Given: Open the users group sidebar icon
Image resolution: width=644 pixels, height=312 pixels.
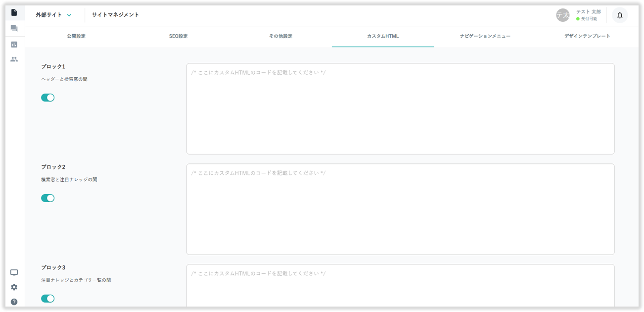Looking at the screenshot, I should pos(14,59).
